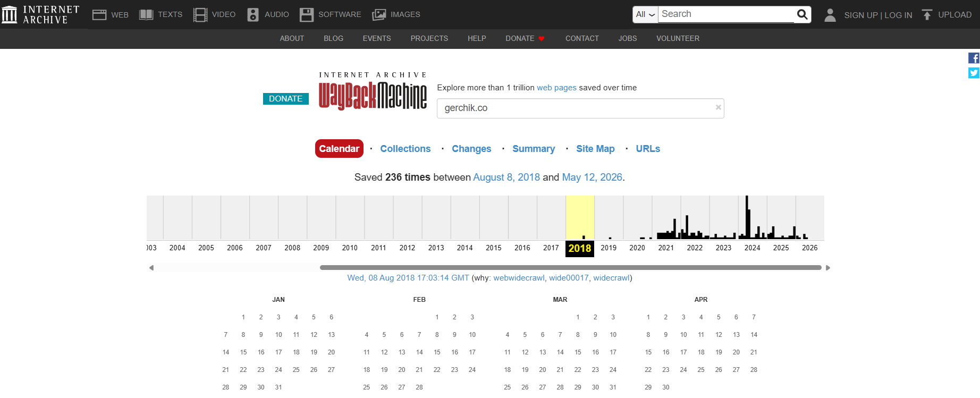
Task: Open the UPLOAD link text
Action: tap(954, 15)
